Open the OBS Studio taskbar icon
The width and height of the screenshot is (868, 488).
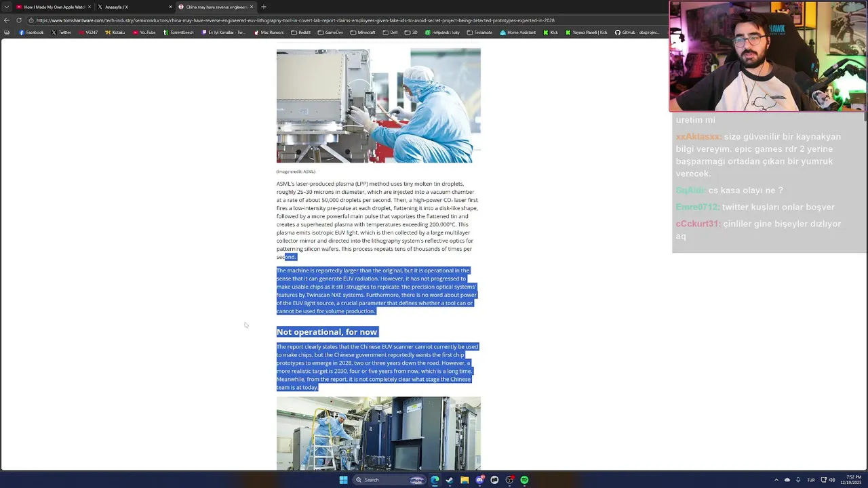(509, 480)
